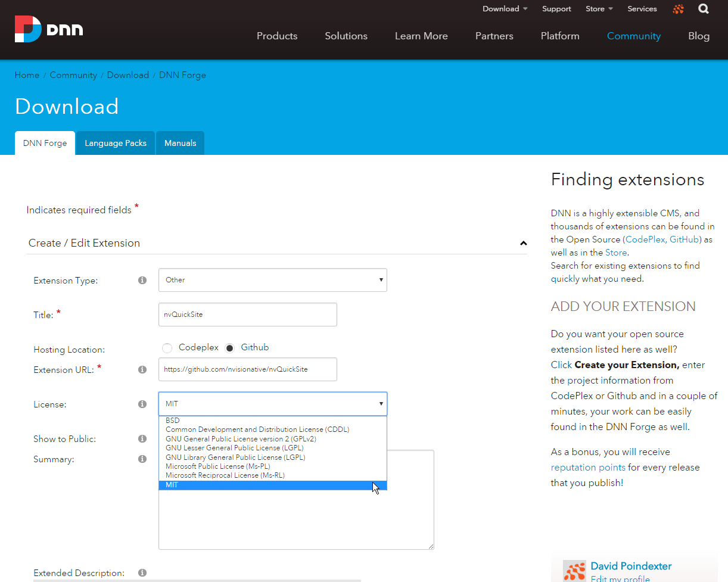
Task: Click into the Extension URL field
Action: pyautogui.click(x=248, y=369)
